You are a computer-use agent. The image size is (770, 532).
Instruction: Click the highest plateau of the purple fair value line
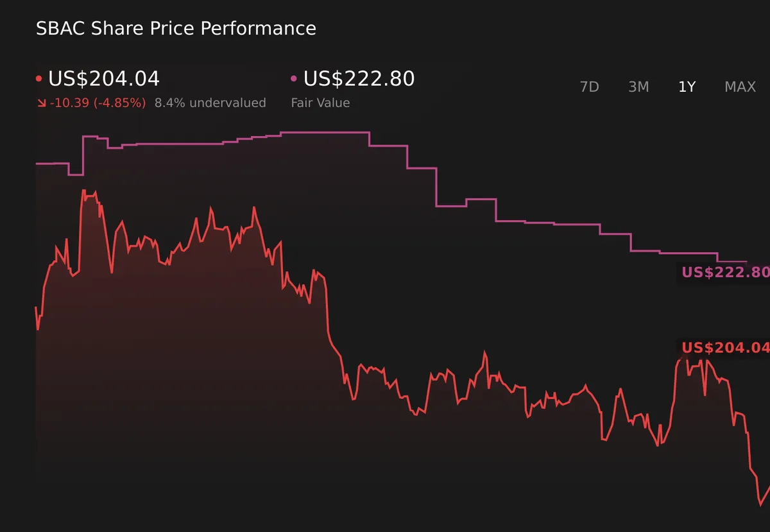[x=325, y=132]
